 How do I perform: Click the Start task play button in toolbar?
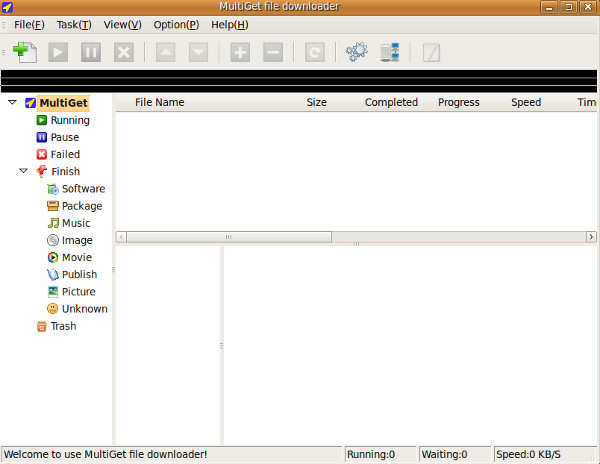(x=58, y=52)
